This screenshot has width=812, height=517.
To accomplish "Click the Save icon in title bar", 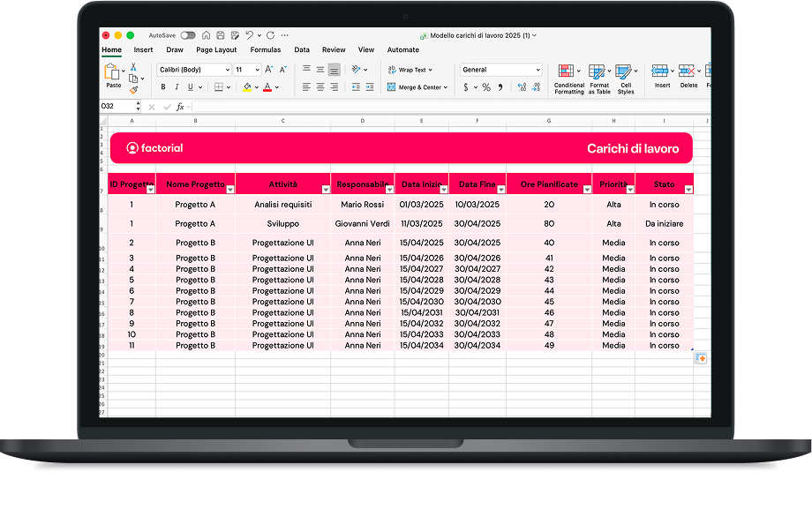I will pos(219,35).
